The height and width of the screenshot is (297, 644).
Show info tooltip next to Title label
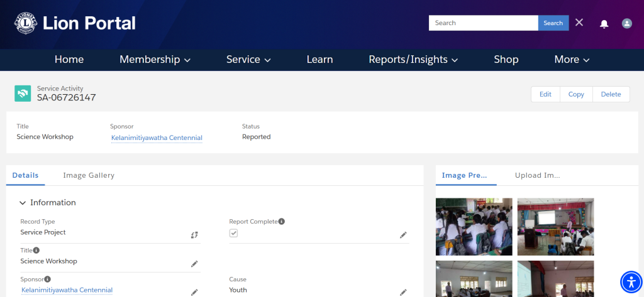pyautogui.click(x=36, y=251)
